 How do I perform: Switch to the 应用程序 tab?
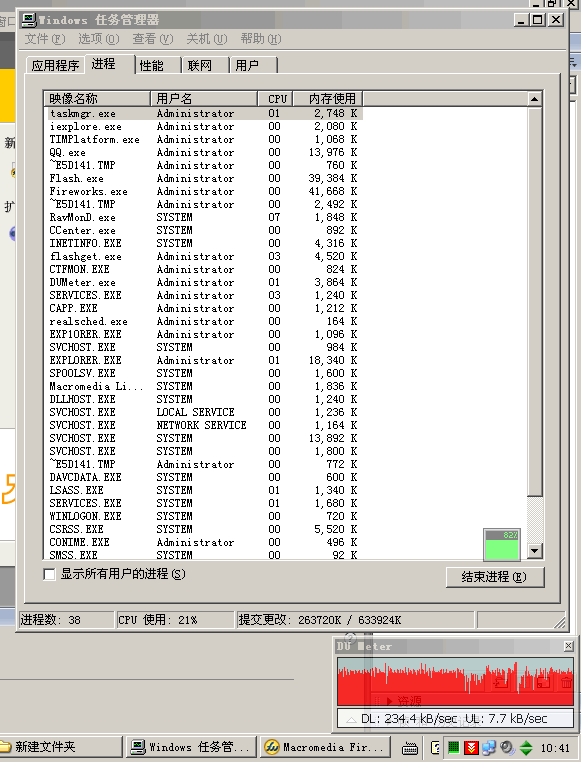pos(55,65)
